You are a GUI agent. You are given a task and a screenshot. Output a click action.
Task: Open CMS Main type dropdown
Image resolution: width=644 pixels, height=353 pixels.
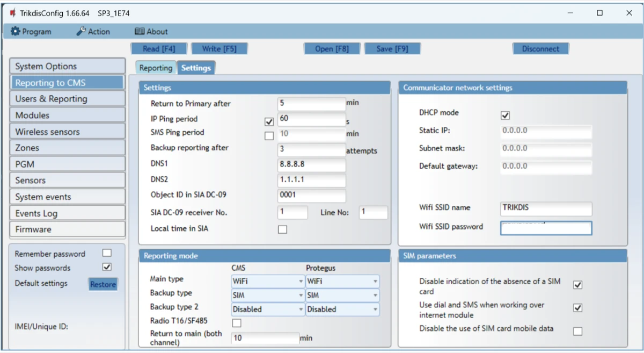coord(268,281)
